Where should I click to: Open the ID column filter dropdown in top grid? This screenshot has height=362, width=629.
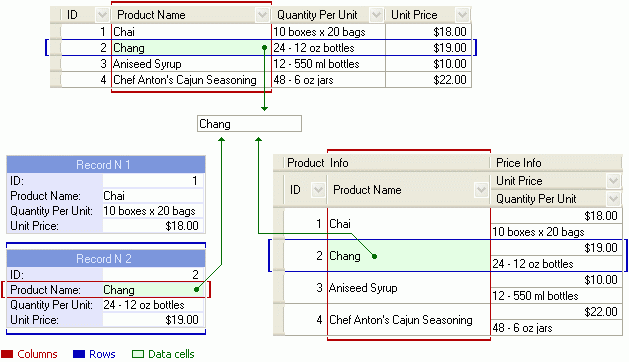tap(102, 15)
